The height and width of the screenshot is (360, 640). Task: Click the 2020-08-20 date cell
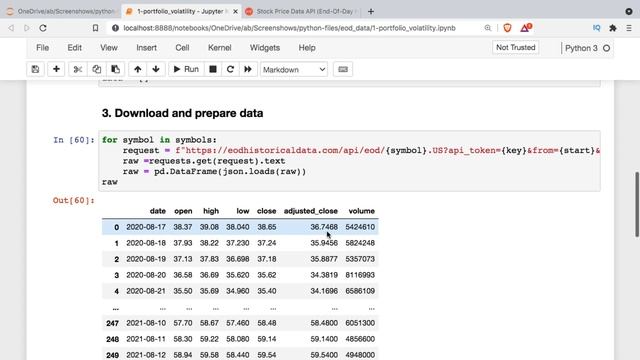click(146, 275)
